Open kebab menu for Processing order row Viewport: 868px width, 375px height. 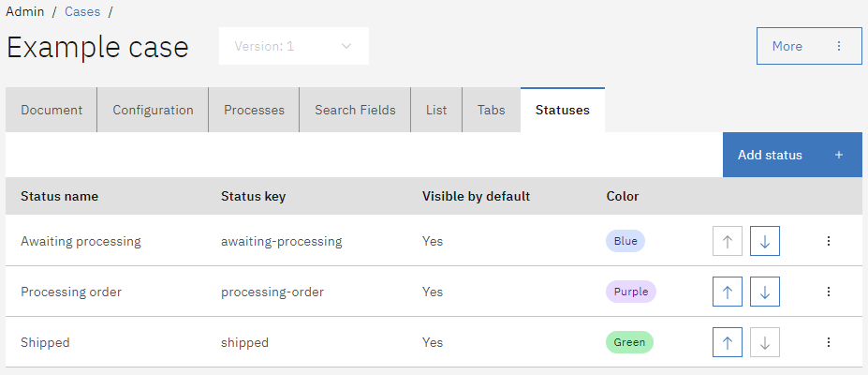pyautogui.click(x=828, y=292)
